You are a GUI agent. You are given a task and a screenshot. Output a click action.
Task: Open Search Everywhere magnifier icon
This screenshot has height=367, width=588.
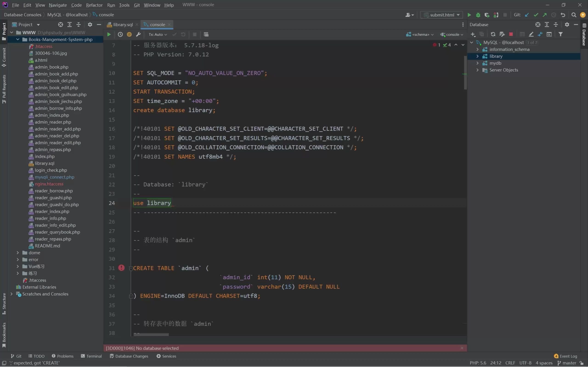click(x=574, y=15)
